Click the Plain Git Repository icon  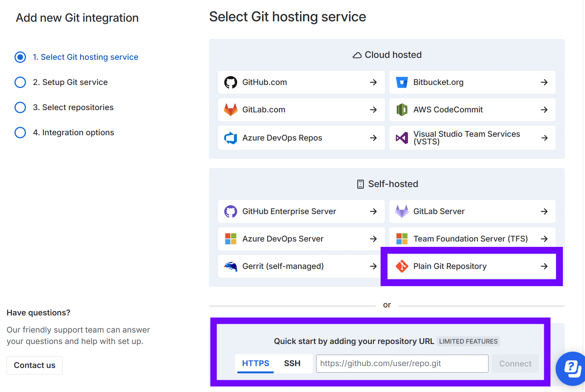coord(402,266)
